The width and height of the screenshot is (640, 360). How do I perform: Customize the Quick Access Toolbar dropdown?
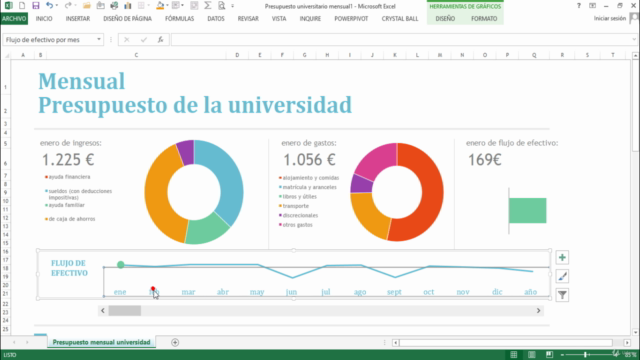pos(233,6)
